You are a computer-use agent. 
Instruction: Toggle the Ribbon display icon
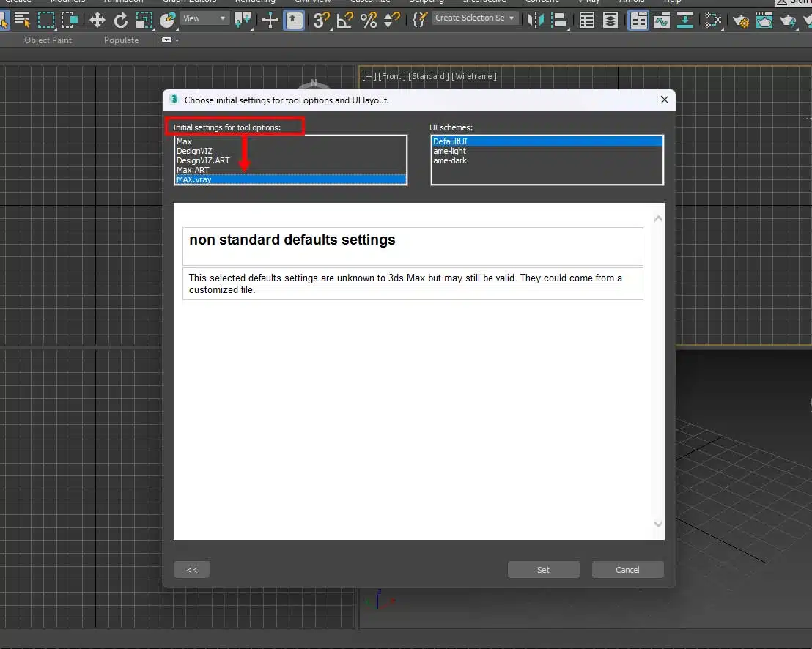click(x=638, y=21)
